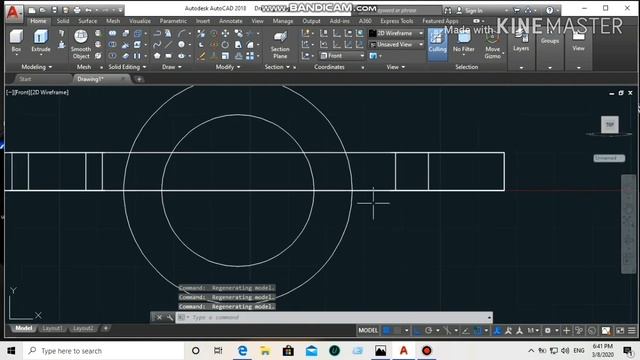Click the Unnamed UCS button below ViewCube
The image size is (640, 360).
609,158
